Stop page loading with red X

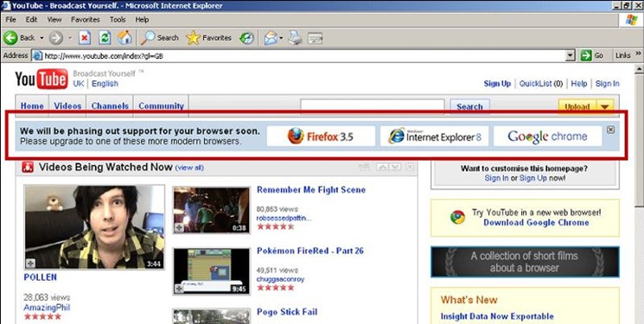(84, 38)
